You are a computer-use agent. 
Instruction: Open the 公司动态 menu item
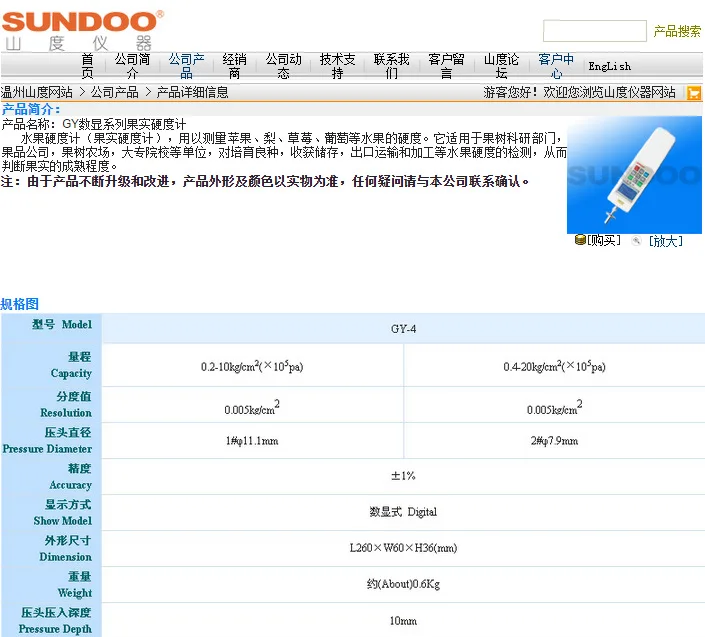tap(283, 66)
